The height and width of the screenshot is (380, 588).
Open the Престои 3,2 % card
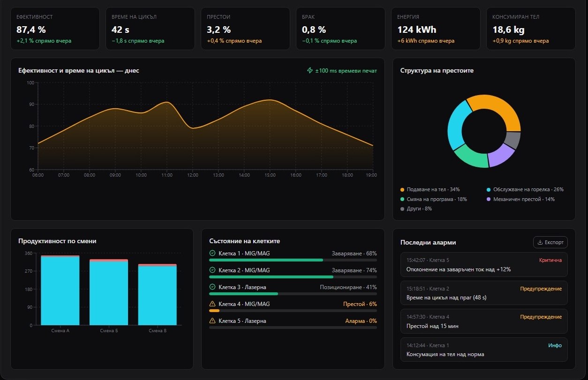[x=245, y=29]
